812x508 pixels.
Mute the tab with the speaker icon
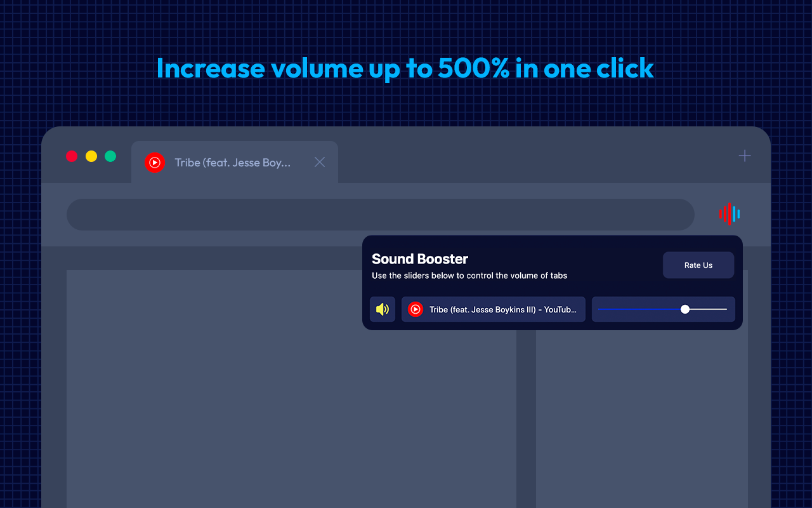(383, 309)
